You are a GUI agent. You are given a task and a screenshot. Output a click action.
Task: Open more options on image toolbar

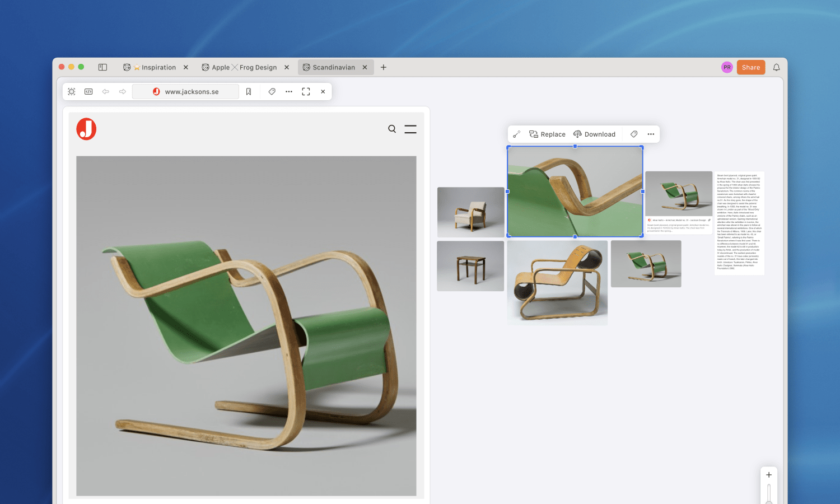click(x=651, y=134)
